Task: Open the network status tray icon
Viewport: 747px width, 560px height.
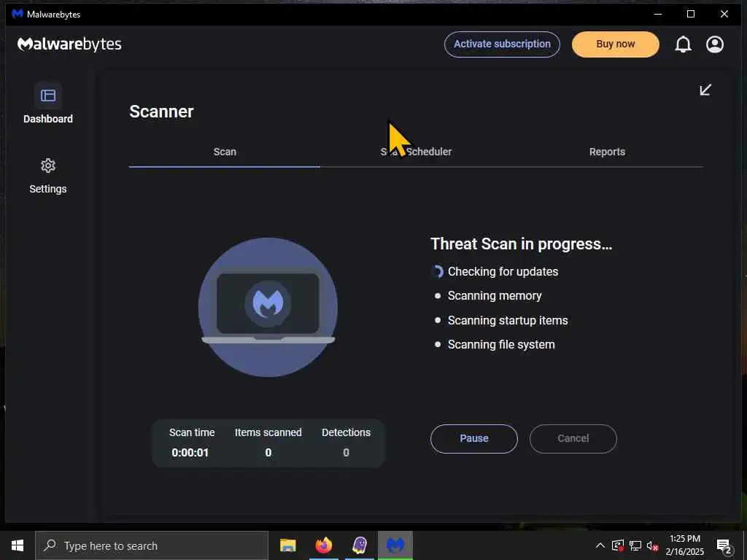Action: pos(635,545)
